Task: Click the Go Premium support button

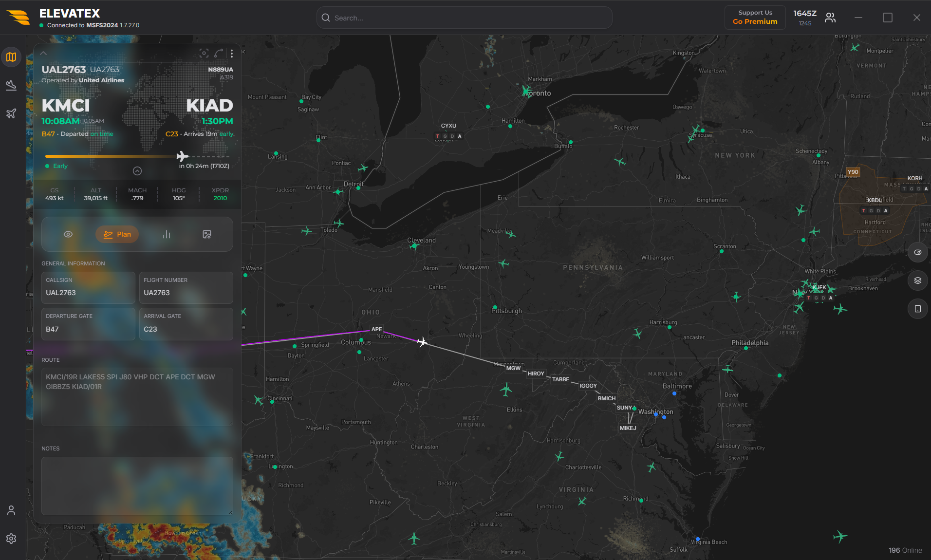Action: click(755, 18)
